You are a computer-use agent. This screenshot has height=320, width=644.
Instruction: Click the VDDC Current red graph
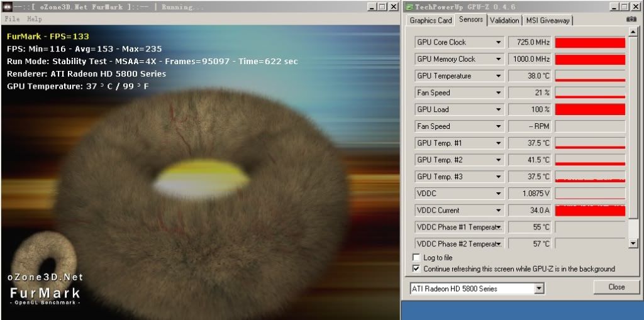coord(590,211)
